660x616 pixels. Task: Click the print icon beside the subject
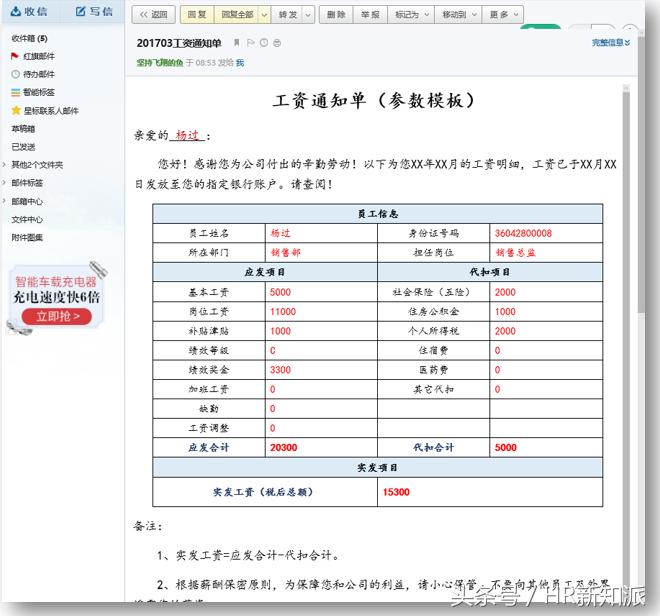[277, 43]
